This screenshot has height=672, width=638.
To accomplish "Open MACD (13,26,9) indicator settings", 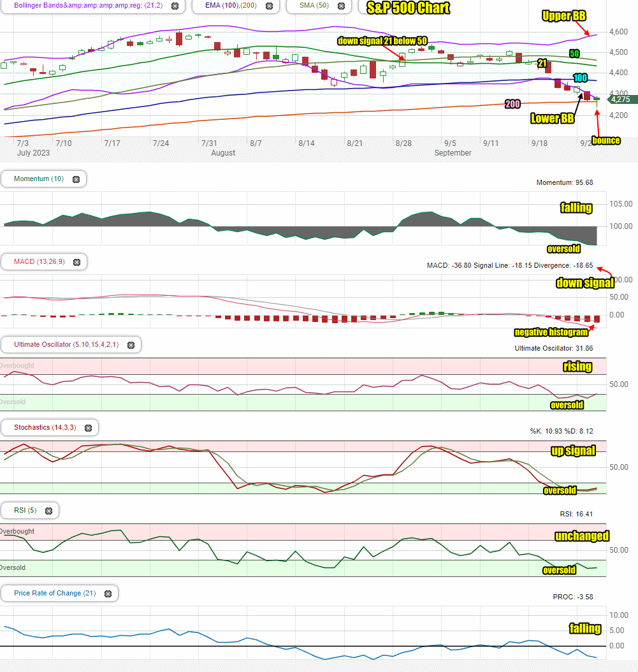I will coord(40,261).
